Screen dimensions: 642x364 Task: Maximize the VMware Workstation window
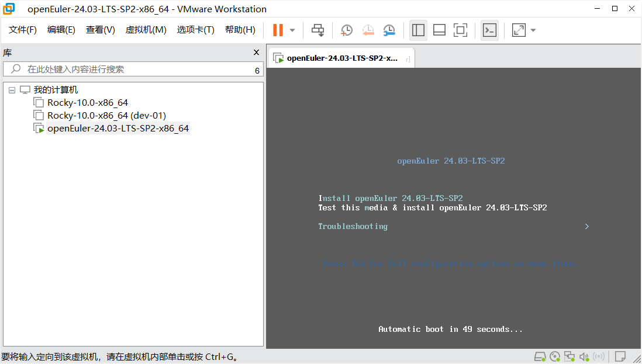[x=615, y=9]
